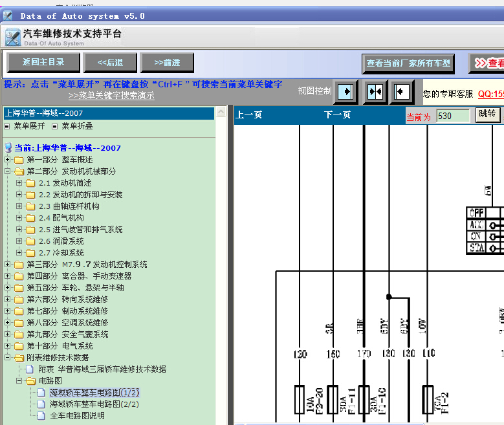504x425 pixels.
Task: Expand 2.3 曲轴连杆机构 node
Action: pyautogui.click(x=19, y=206)
